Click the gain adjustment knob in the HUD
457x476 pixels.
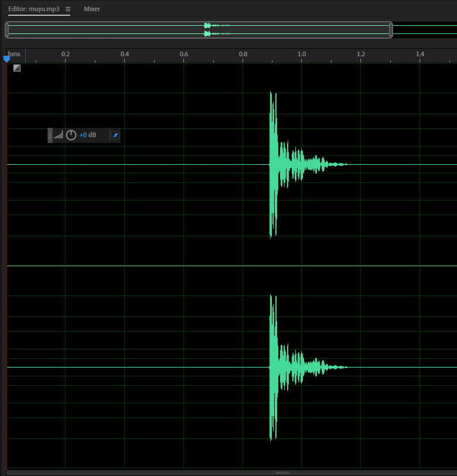point(71,135)
